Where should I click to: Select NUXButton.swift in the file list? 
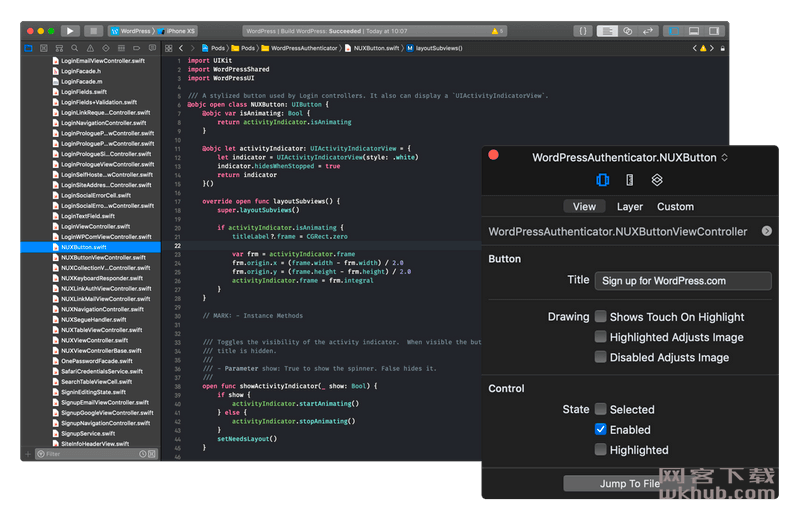click(90, 247)
